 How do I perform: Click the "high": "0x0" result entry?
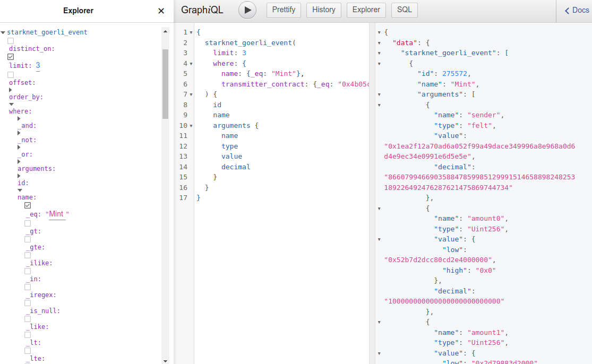[x=469, y=271]
